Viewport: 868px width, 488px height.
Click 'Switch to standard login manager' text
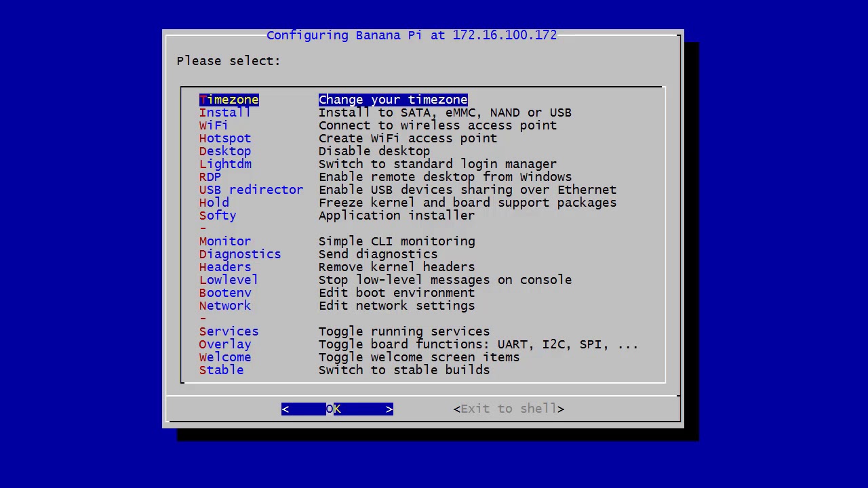tap(437, 164)
